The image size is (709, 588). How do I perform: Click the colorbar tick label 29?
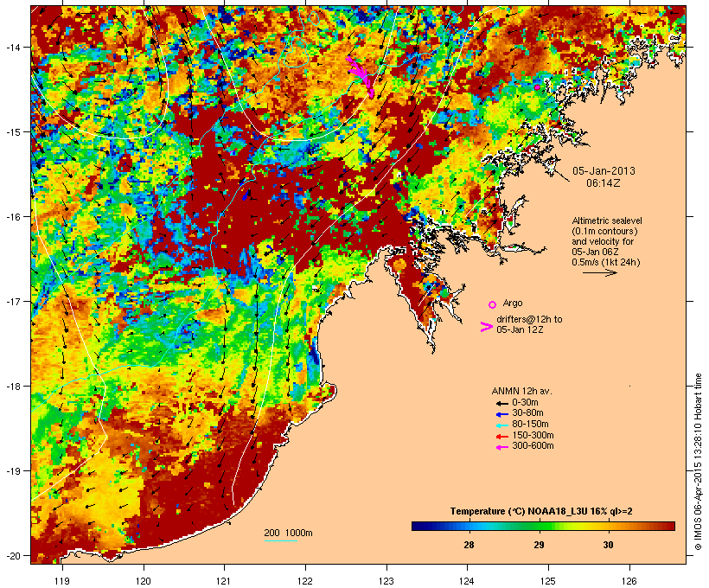click(539, 545)
